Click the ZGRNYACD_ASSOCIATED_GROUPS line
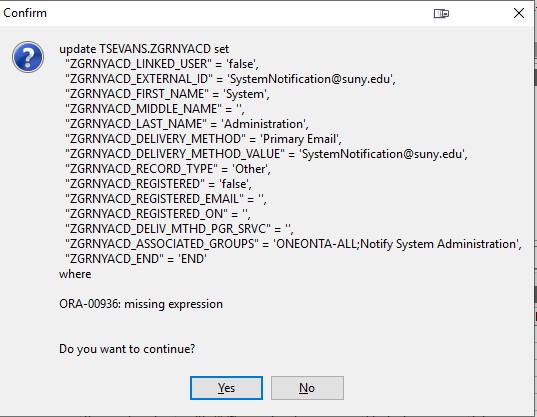This screenshot has width=537, height=417. point(294,244)
